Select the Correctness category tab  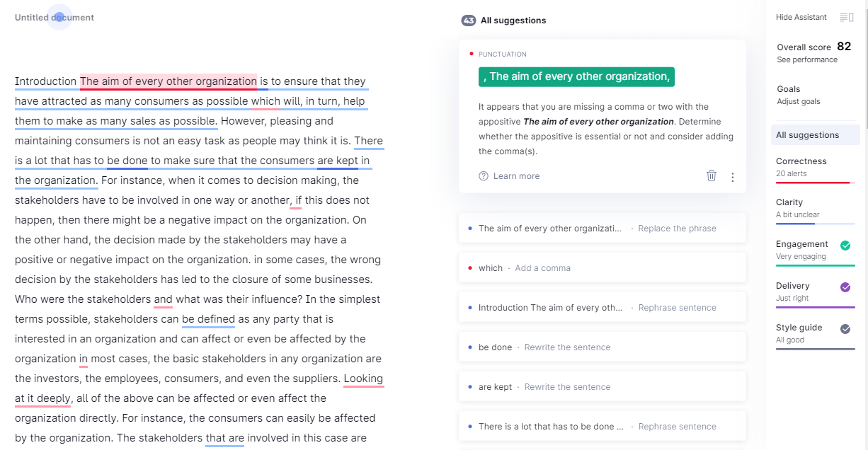pos(816,167)
